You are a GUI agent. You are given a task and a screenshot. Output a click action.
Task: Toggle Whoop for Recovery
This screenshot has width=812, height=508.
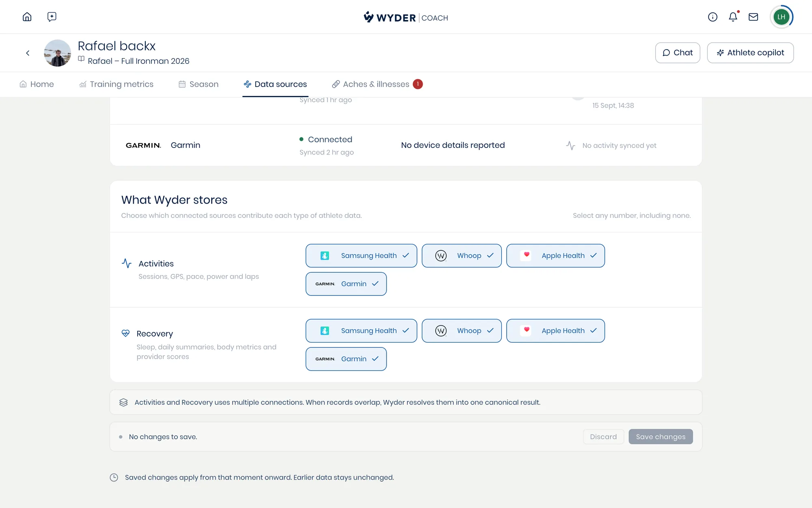(x=462, y=331)
